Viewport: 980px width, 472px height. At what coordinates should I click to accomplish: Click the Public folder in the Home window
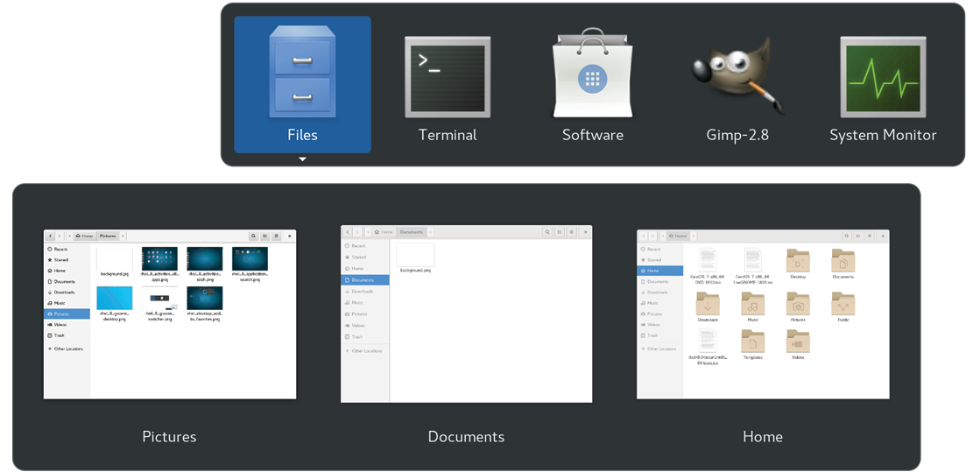tap(843, 306)
